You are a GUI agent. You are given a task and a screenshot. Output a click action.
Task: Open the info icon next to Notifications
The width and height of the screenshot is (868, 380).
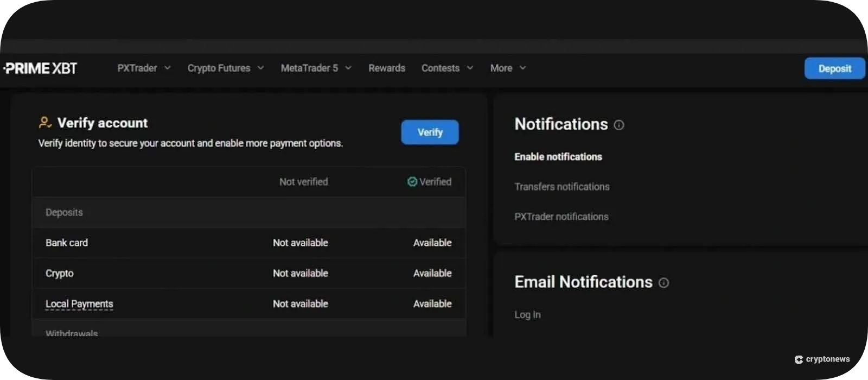[619, 125]
